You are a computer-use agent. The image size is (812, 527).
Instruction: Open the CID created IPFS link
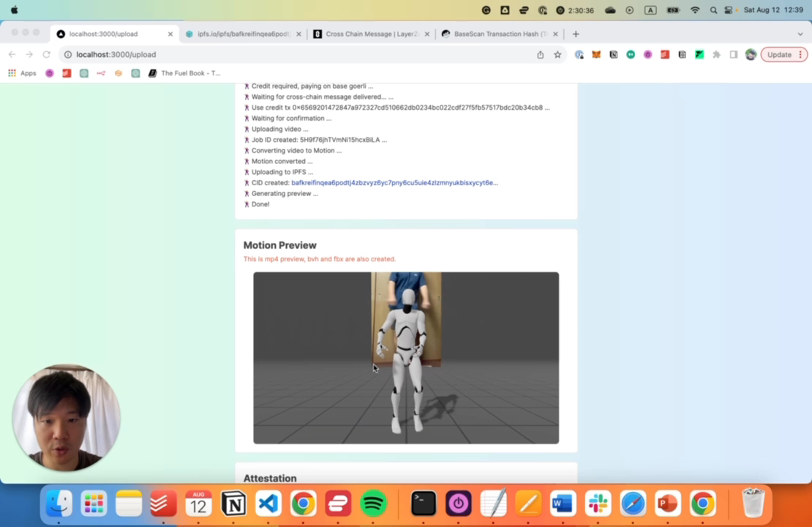pyautogui.click(x=394, y=182)
